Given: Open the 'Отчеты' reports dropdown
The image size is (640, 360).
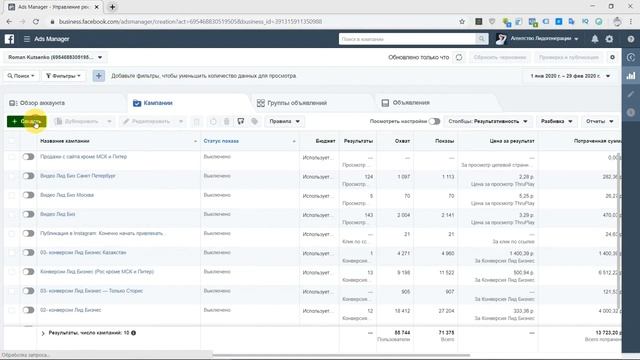Looking at the screenshot, I should 599,121.
